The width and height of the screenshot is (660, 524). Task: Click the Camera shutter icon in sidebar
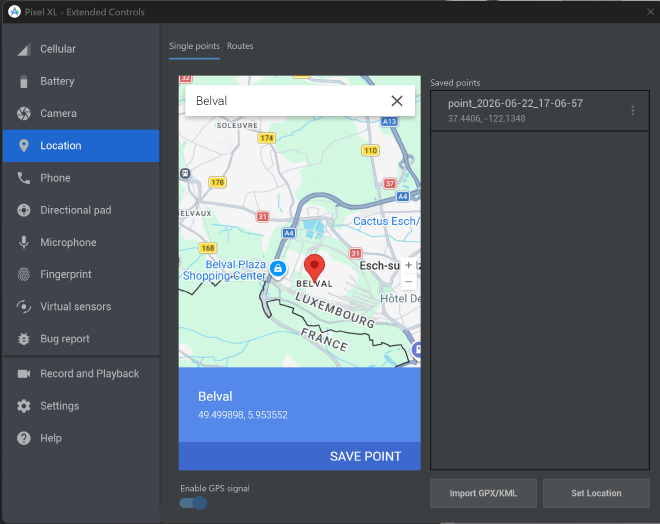click(x=24, y=113)
